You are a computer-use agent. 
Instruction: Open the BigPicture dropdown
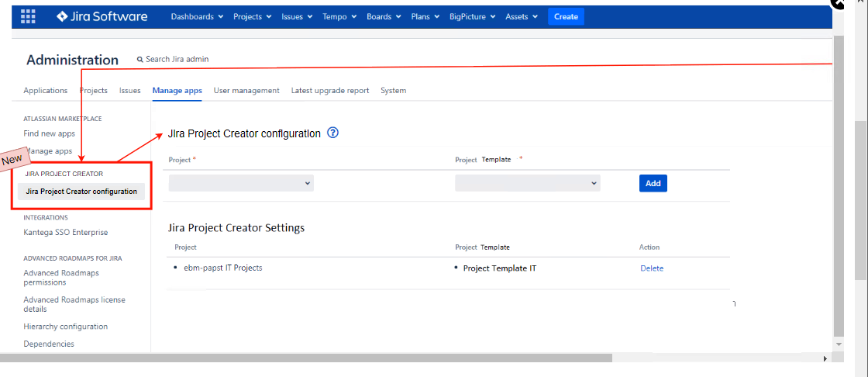[x=473, y=16]
